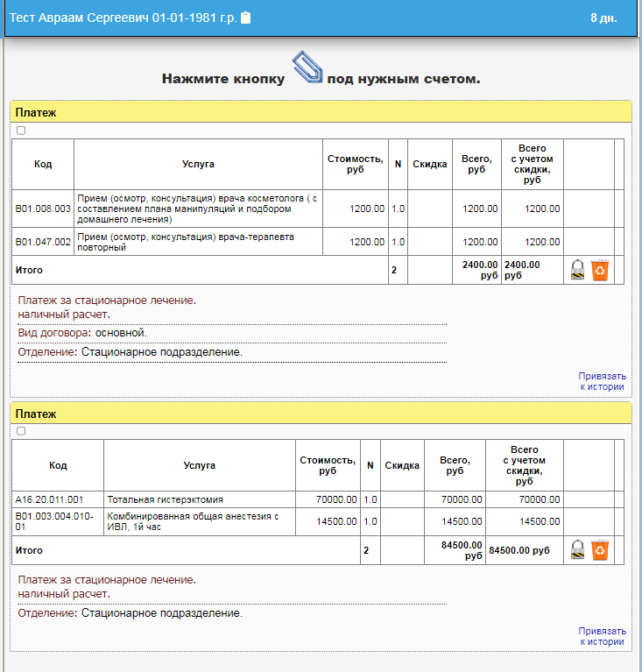Delete the 84500.00 payment via trash icon

[600, 550]
